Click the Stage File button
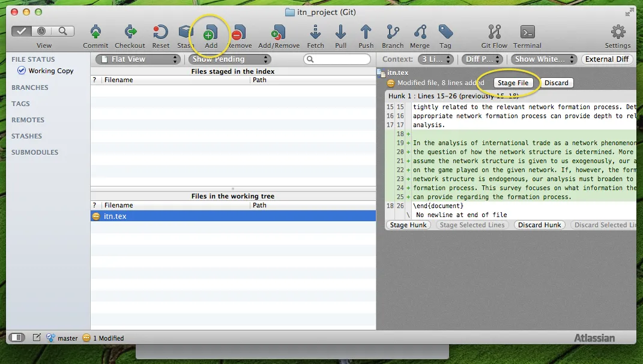 [x=514, y=83]
